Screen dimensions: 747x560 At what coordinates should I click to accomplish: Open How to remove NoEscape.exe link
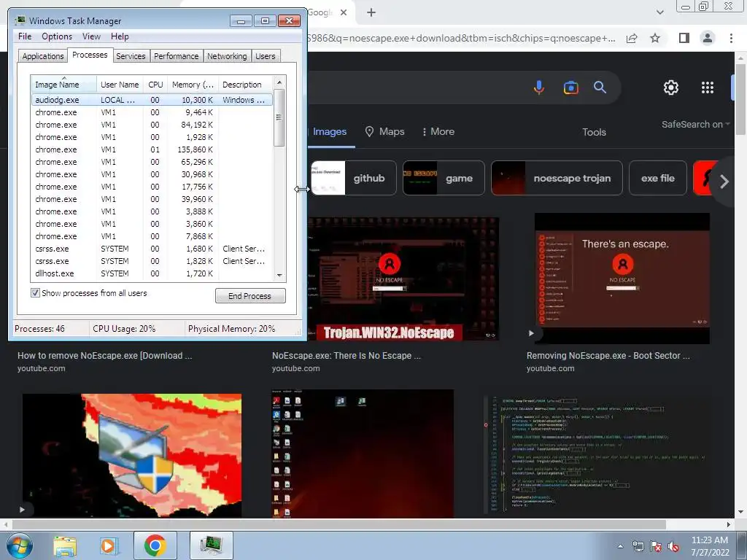click(105, 356)
